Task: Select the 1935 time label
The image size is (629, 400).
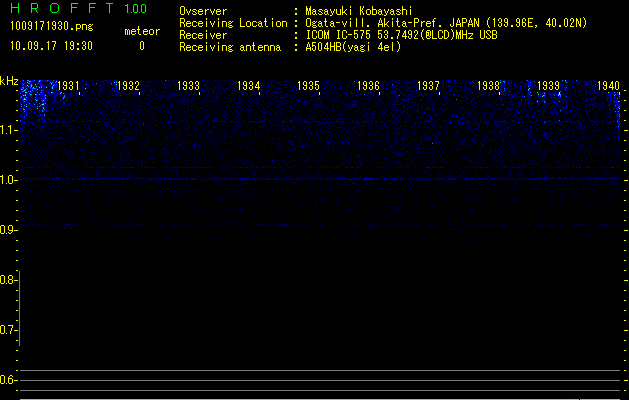Action: tap(308, 86)
